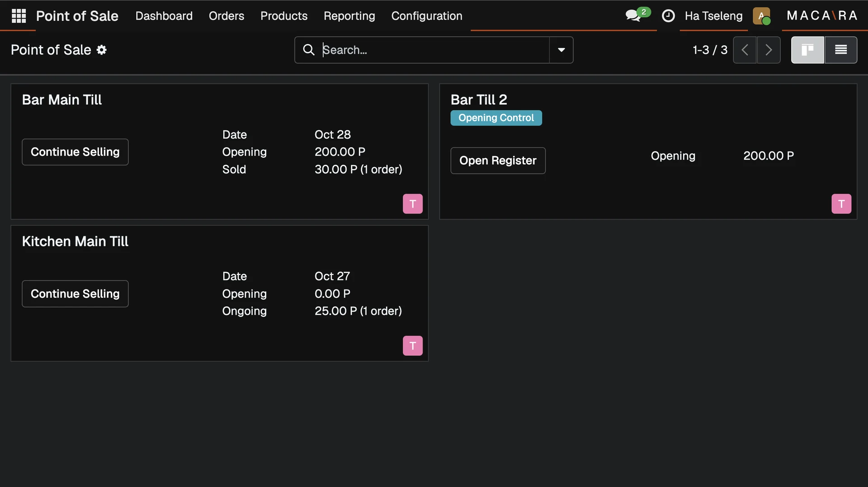Switch to list view
The image size is (868, 487).
[x=841, y=50]
